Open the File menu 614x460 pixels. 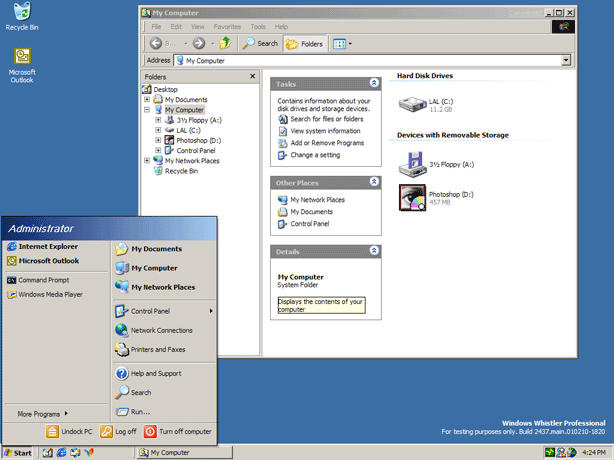coord(156,27)
